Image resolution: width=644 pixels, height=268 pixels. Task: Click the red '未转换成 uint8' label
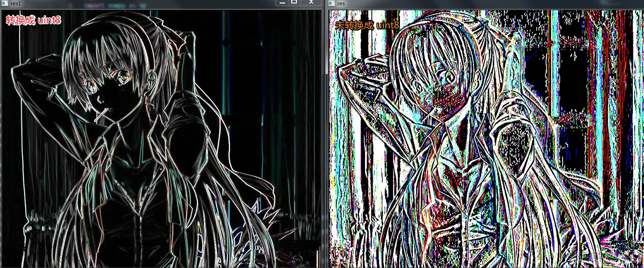[x=367, y=25]
